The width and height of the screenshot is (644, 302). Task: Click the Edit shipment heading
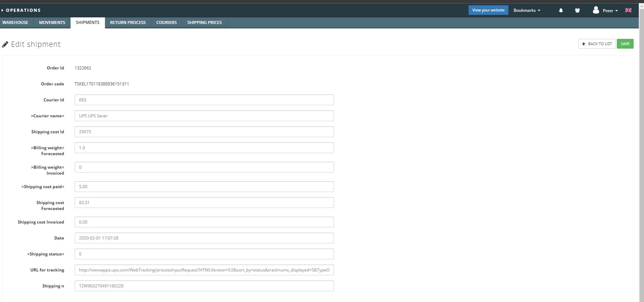click(36, 44)
